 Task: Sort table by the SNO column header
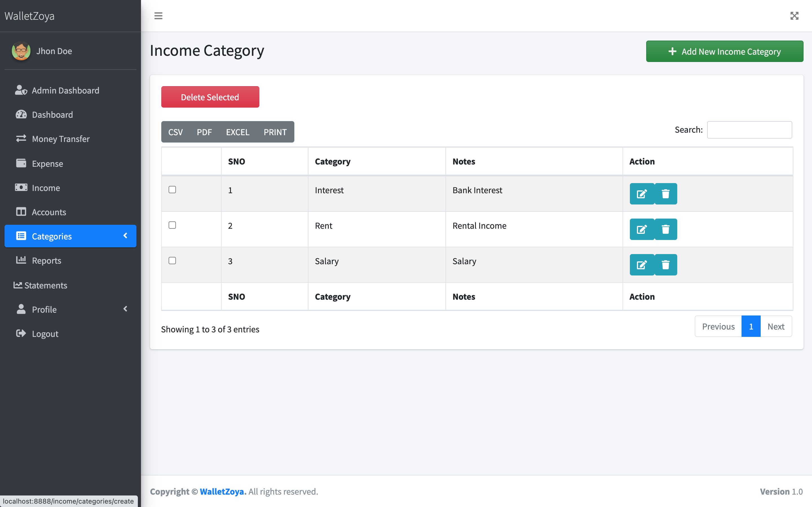[x=237, y=162]
